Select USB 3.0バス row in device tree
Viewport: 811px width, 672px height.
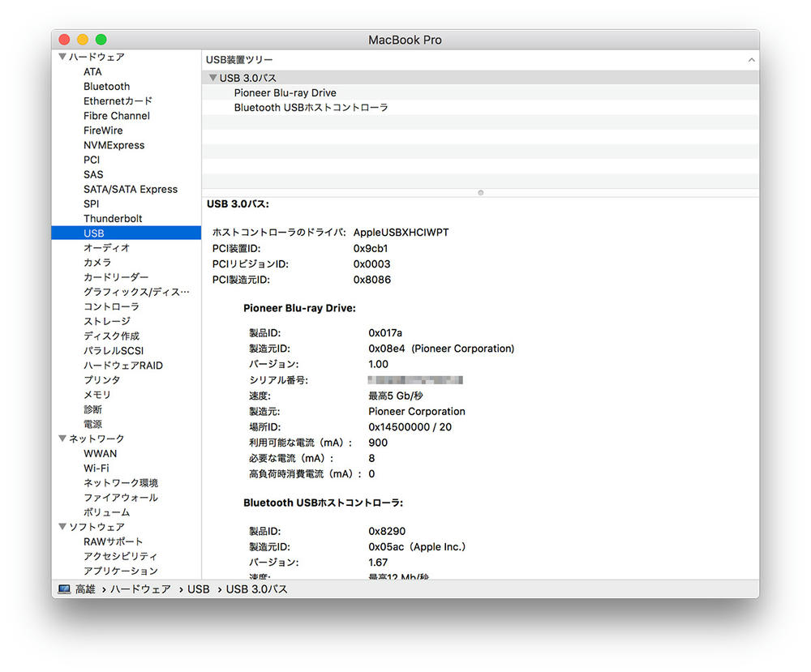[x=480, y=78]
